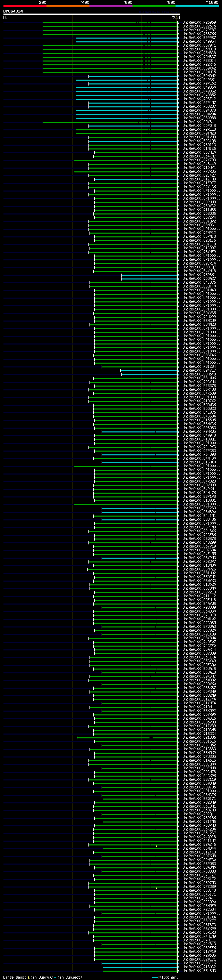The image size is (222, 980).
Task: Select the UniRef100_P15505 label
Action: 199,420
